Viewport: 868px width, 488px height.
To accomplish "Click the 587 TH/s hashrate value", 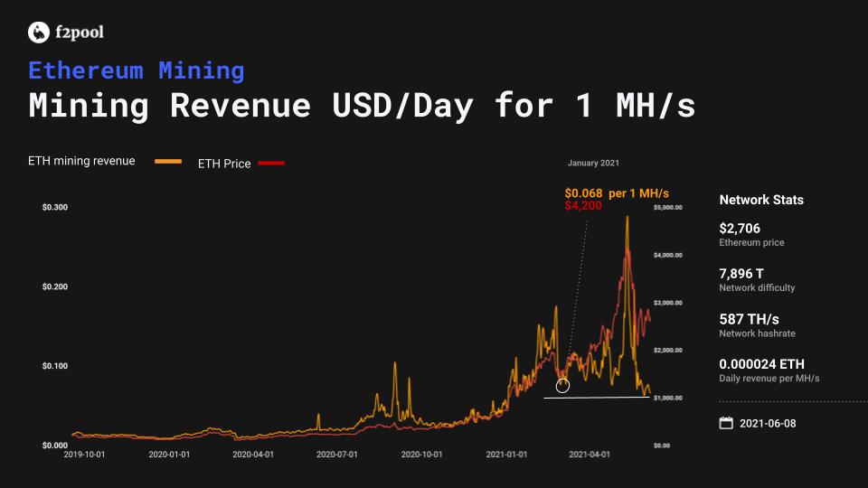I will pos(749,319).
